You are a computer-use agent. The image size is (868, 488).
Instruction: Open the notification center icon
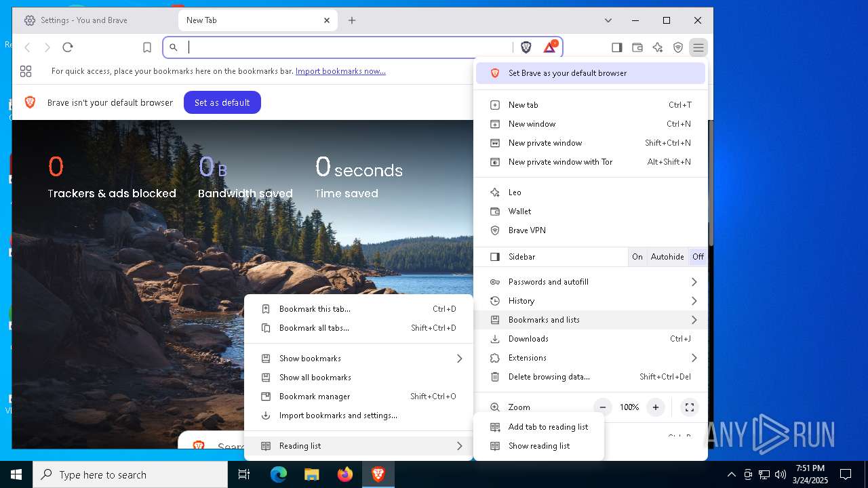(846, 474)
